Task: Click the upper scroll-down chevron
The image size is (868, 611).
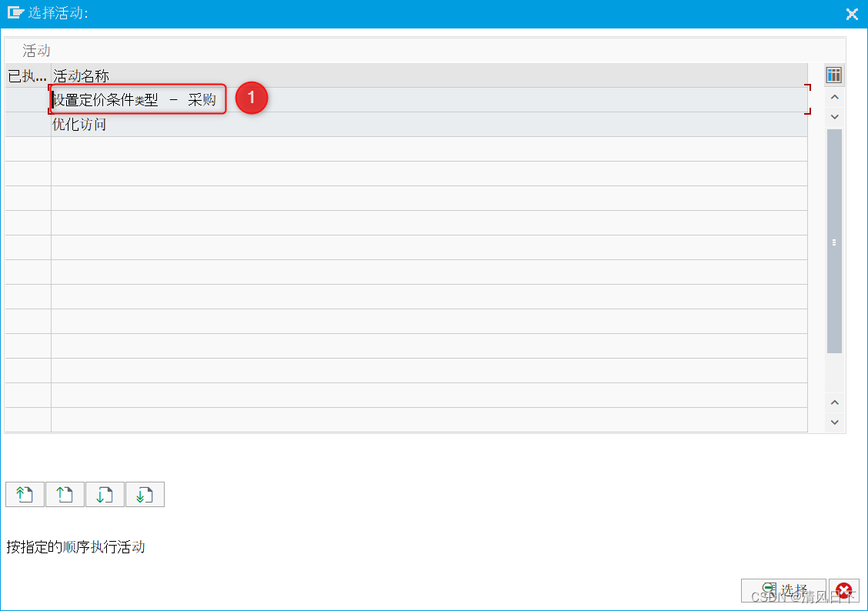Action: pos(835,117)
